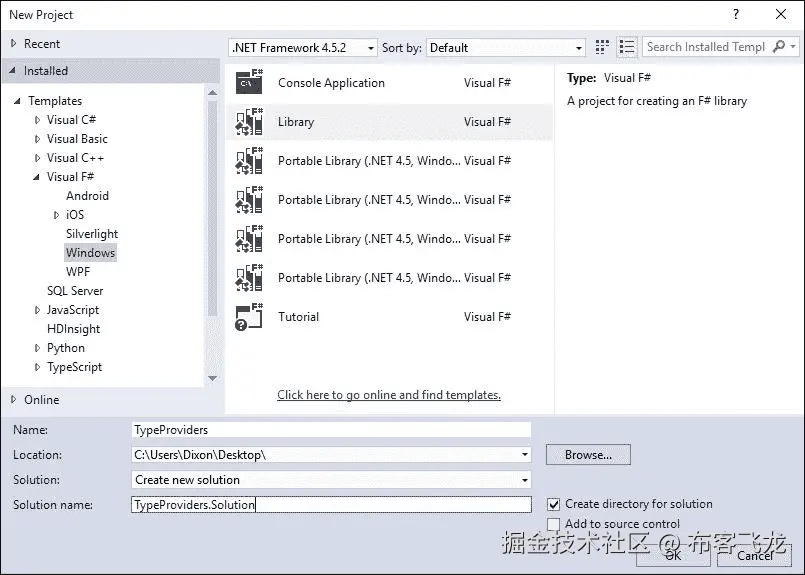The width and height of the screenshot is (805, 575).
Task: Expand the Recent section
Action: pyautogui.click(x=14, y=44)
